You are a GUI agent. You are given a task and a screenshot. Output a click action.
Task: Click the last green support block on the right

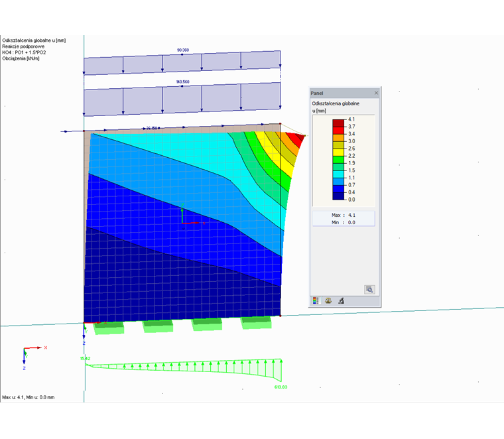point(256,323)
